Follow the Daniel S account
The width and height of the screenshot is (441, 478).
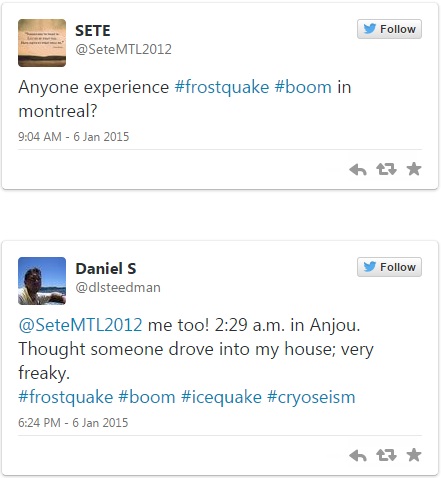pyautogui.click(x=389, y=267)
